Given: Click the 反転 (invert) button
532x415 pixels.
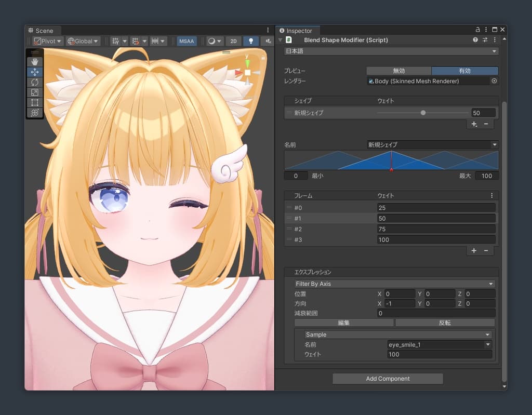Looking at the screenshot, I should click(445, 323).
